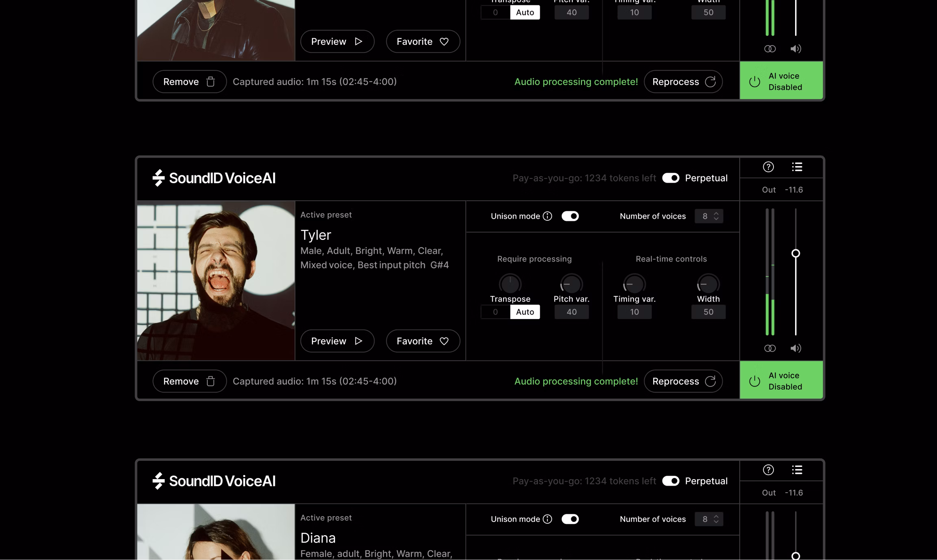Mute output speaker icon in Tyler panel
This screenshot has width=937, height=560.
point(795,348)
